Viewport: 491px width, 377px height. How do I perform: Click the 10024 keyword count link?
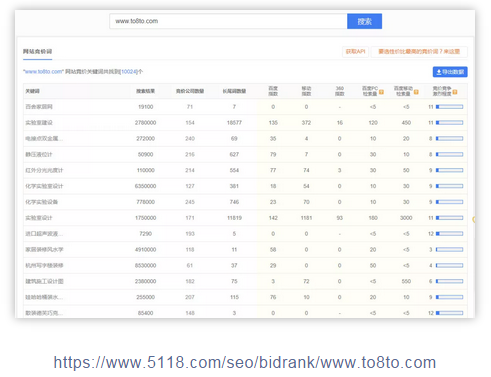pos(129,72)
